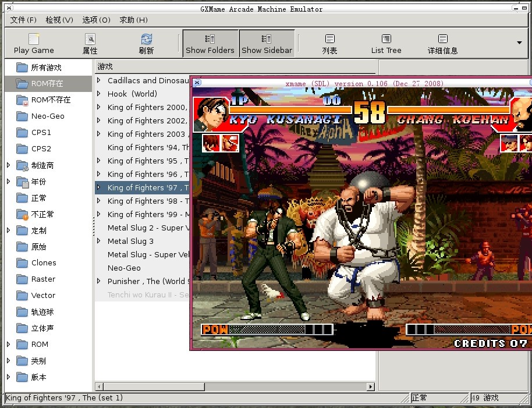Select the CPS1 folder
Screen dimensions: 532x408
click(x=48, y=132)
